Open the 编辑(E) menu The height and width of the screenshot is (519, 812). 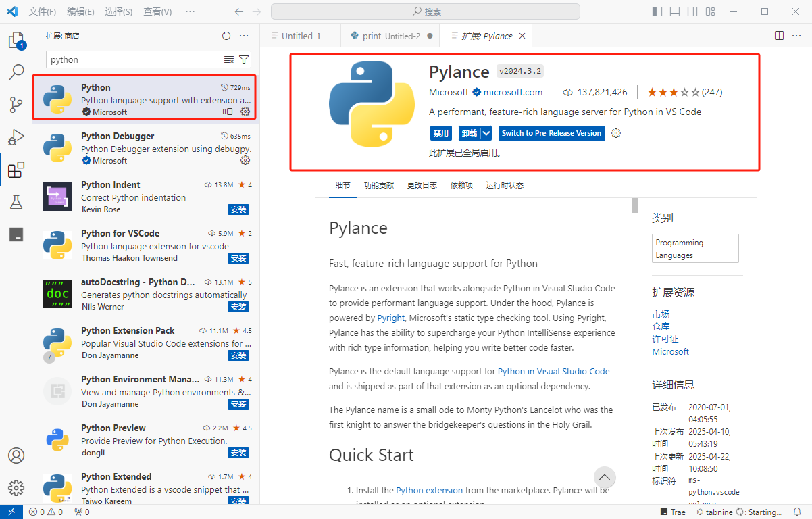[x=81, y=11]
